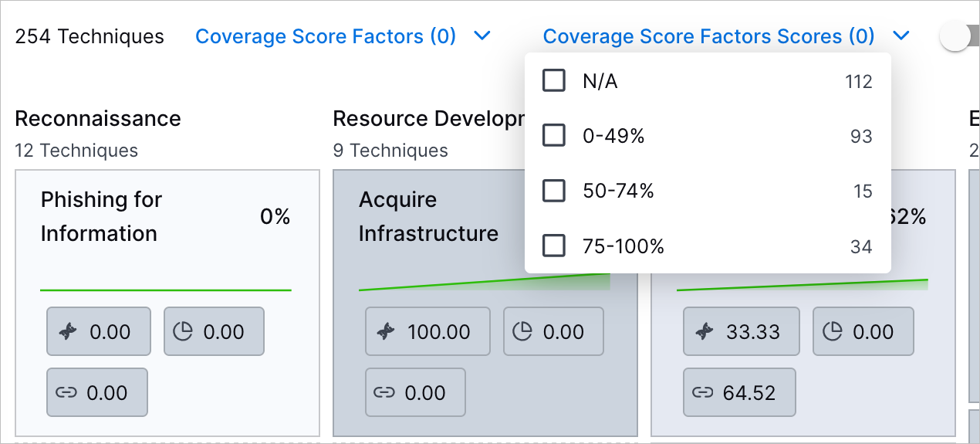Click the 0.00 pinwheel badge in Phishing card
This screenshot has height=444, width=980.
tap(99, 331)
